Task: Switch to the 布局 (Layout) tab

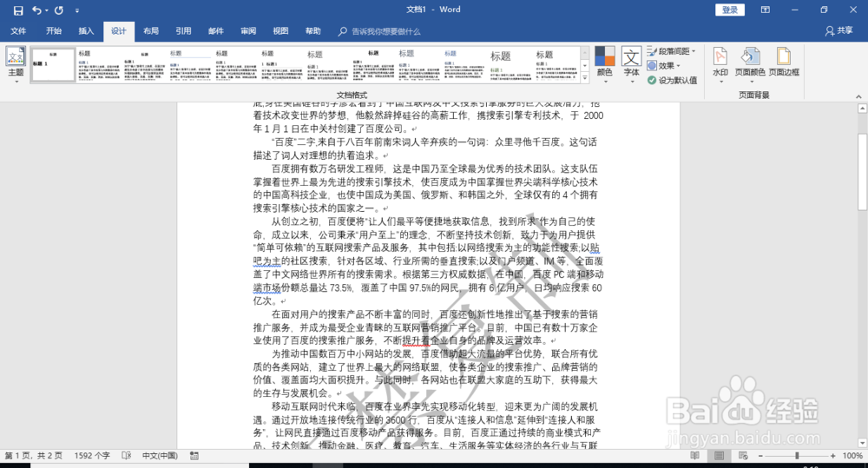Action: pyautogui.click(x=150, y=31)
